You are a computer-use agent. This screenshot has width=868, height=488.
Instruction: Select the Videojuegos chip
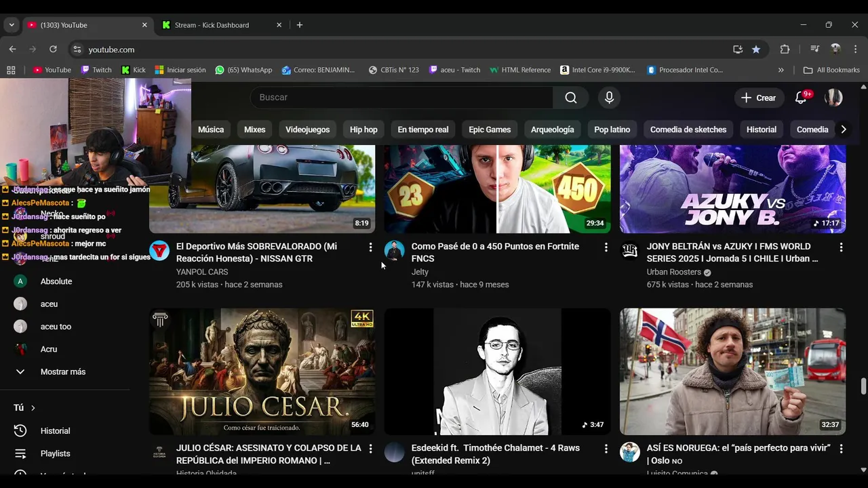tap(307, 129)
